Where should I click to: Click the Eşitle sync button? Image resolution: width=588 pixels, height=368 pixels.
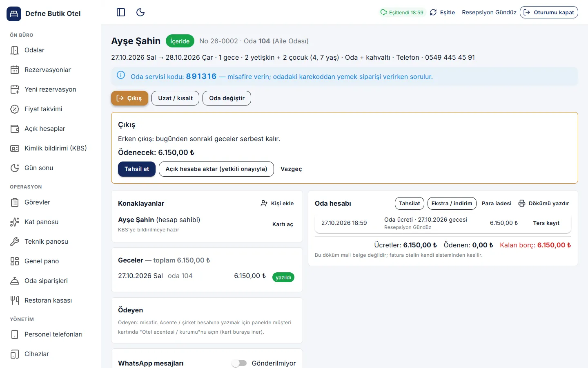(x=442, y=12)
